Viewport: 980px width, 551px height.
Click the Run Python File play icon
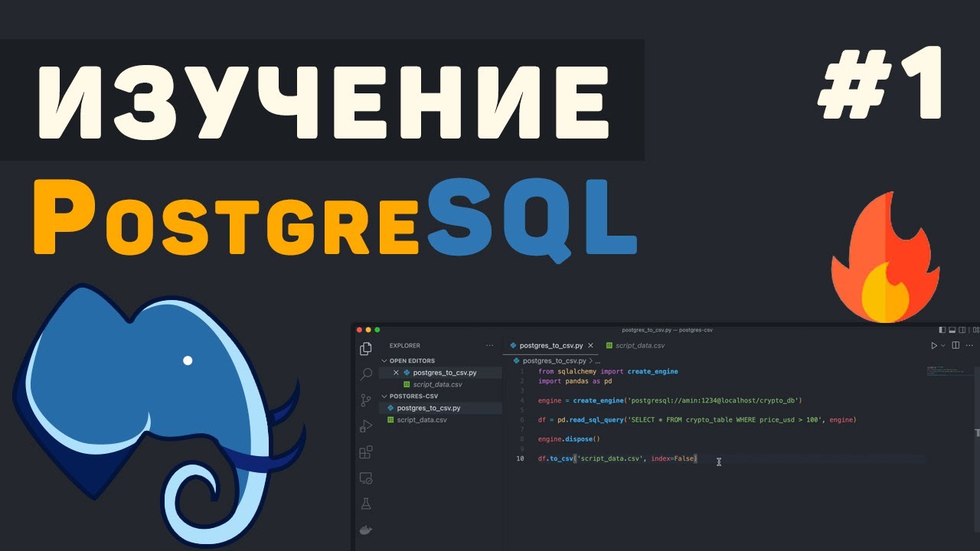[x=935, y=345]
